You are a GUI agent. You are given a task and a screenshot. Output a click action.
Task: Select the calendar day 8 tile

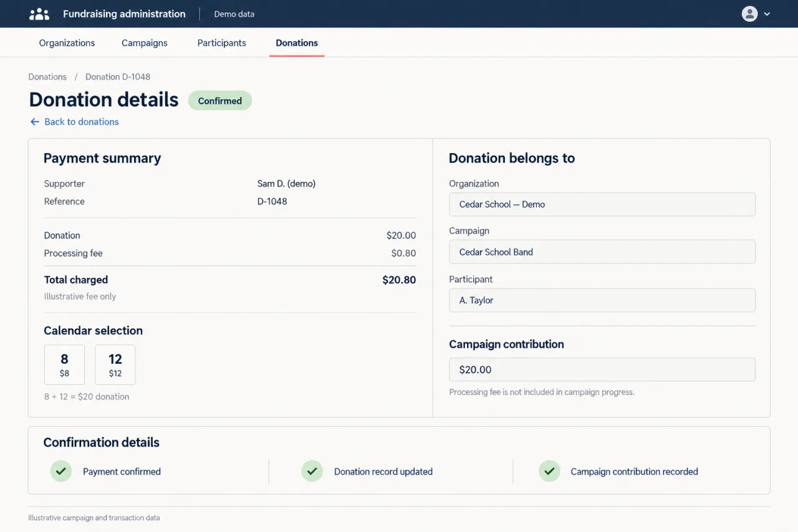[x=64, y=364]
